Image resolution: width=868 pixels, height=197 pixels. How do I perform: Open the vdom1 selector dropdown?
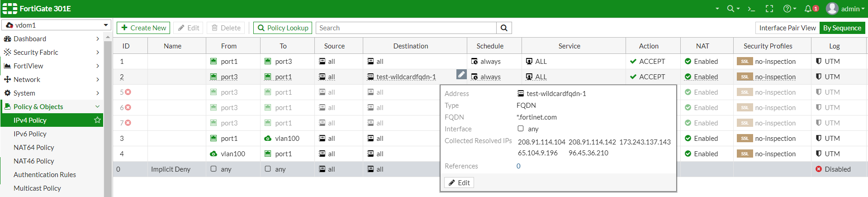pos(56,25)
